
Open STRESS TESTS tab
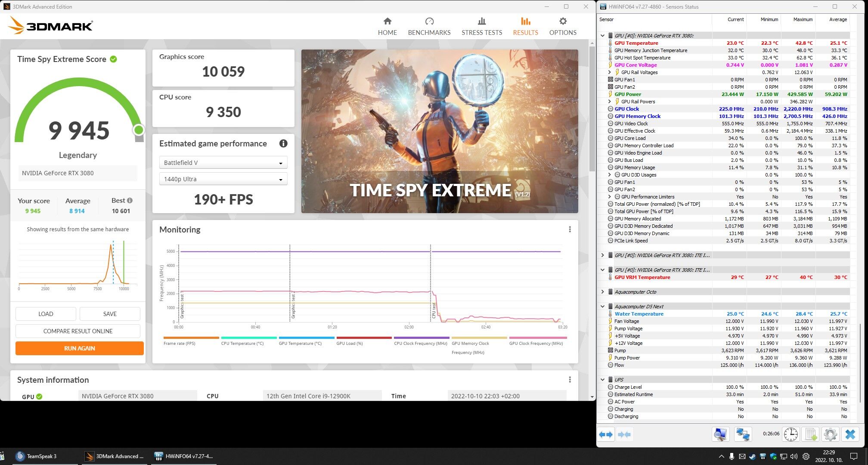pos(482,26)
